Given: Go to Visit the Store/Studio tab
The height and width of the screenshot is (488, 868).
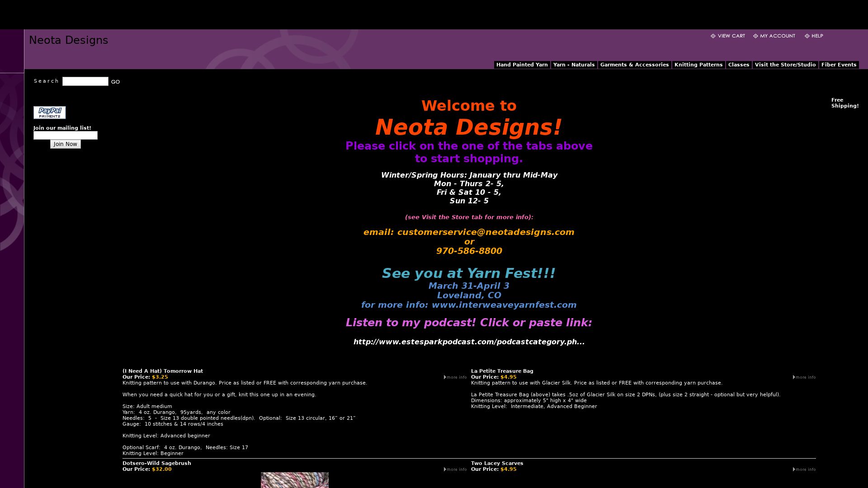Looking at the screenshot, I should [x=785, y=65].
